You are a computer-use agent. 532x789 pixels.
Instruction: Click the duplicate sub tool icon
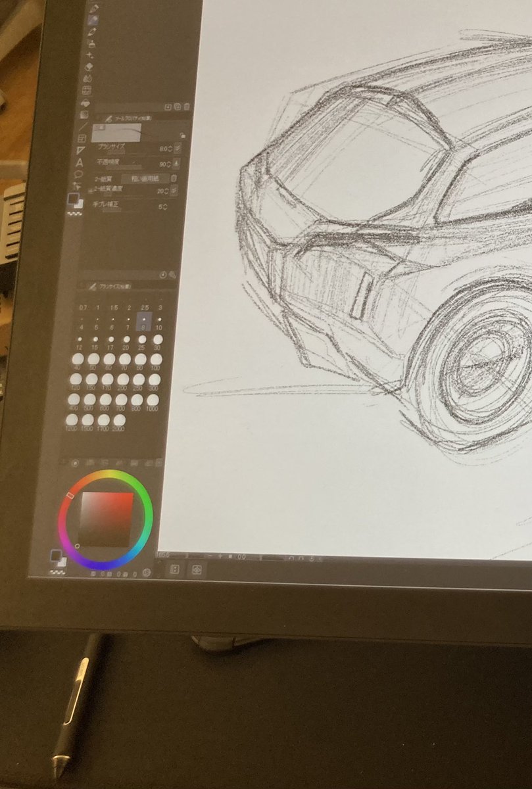click(x=177, y=107)
